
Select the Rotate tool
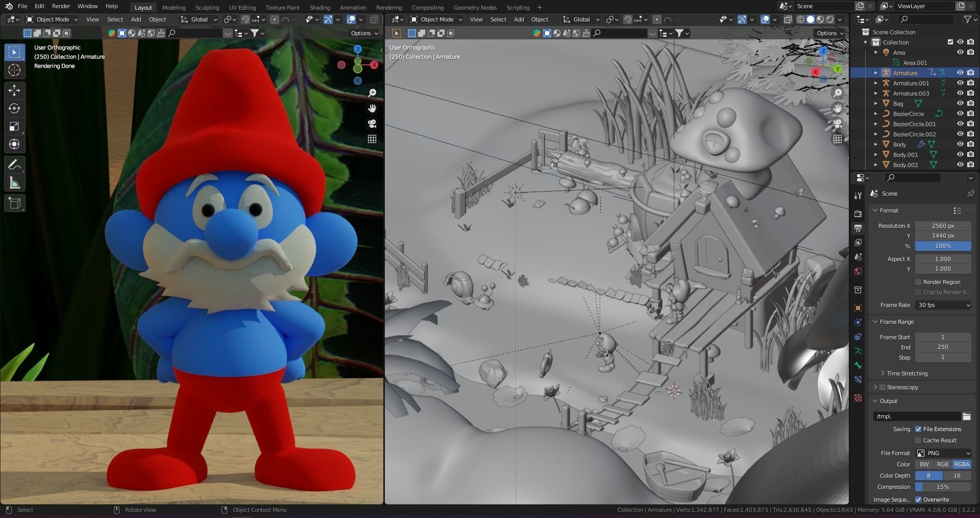(x=14, y=108)
